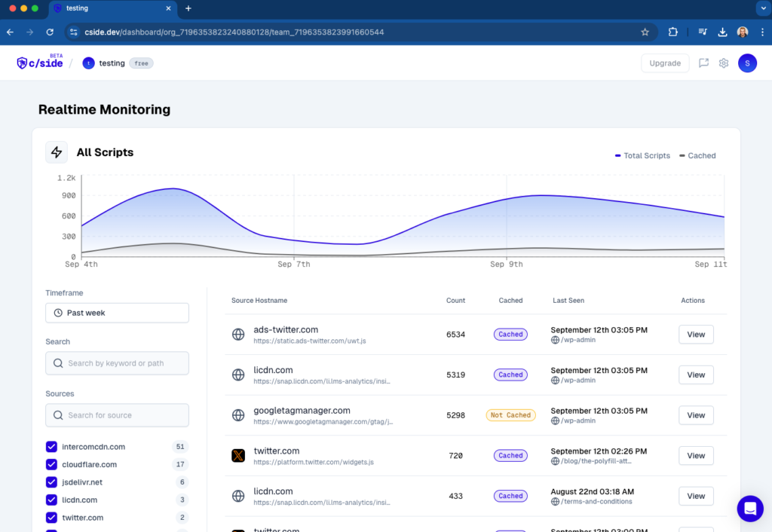Click the X logo beside twitter.com row
This screenshot has height=532, width=772.
238,456
